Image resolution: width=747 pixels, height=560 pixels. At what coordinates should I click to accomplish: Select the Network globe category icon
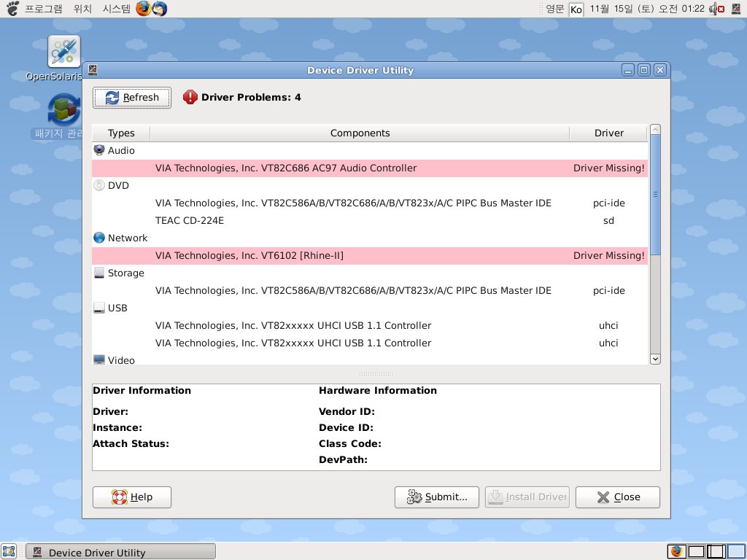[99, 238]
